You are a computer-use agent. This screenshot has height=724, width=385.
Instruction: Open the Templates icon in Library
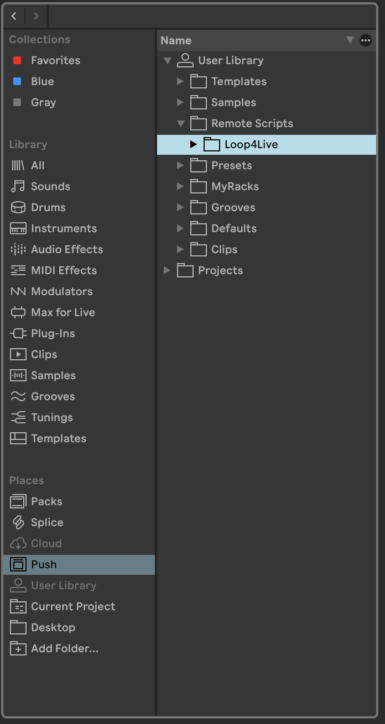pos(18,439)
